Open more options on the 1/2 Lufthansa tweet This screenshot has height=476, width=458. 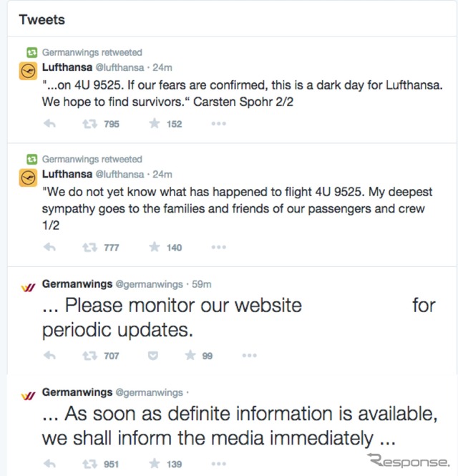pos(218,247)
